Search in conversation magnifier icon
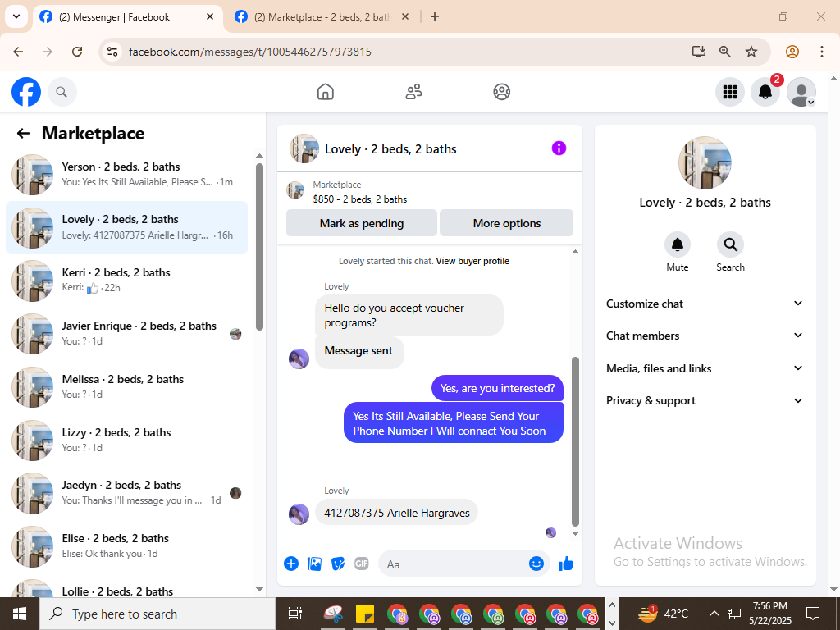 pos(730,244)
